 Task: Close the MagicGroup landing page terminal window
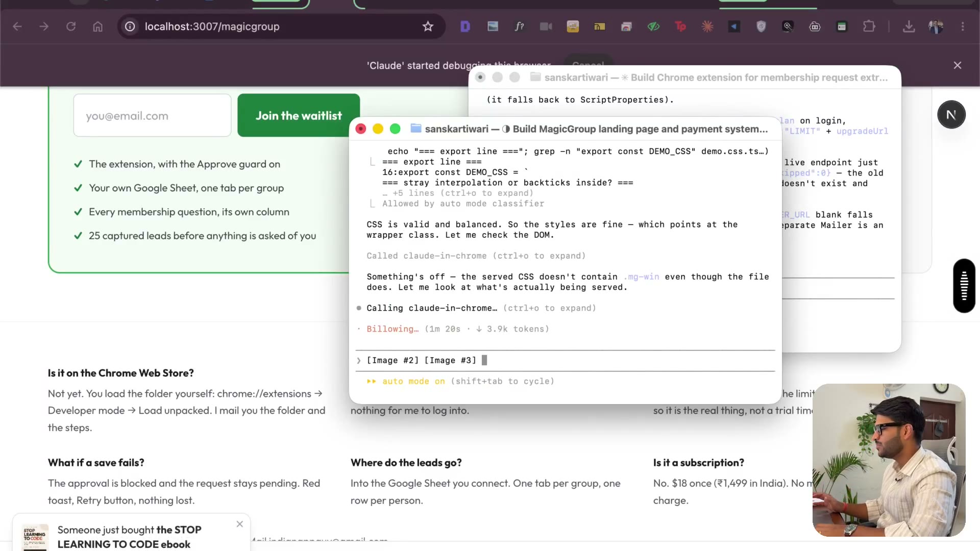pos(361,129)
